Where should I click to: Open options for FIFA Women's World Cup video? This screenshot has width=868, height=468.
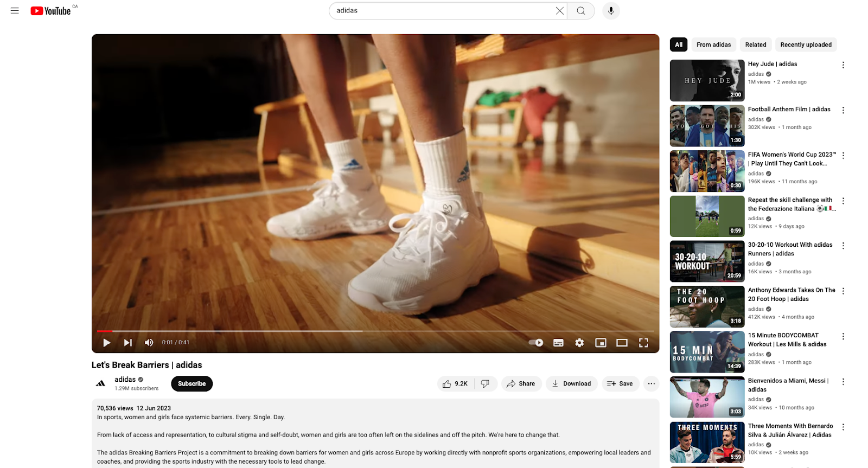(x=843, y=156)
